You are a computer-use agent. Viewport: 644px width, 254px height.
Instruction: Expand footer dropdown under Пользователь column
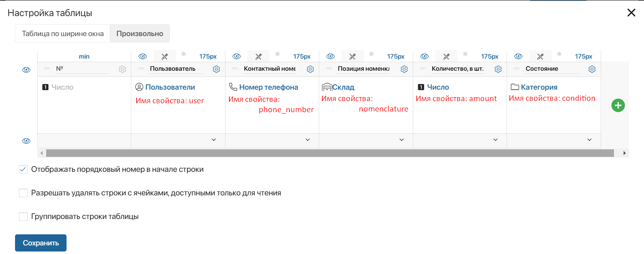coord(214,140)
